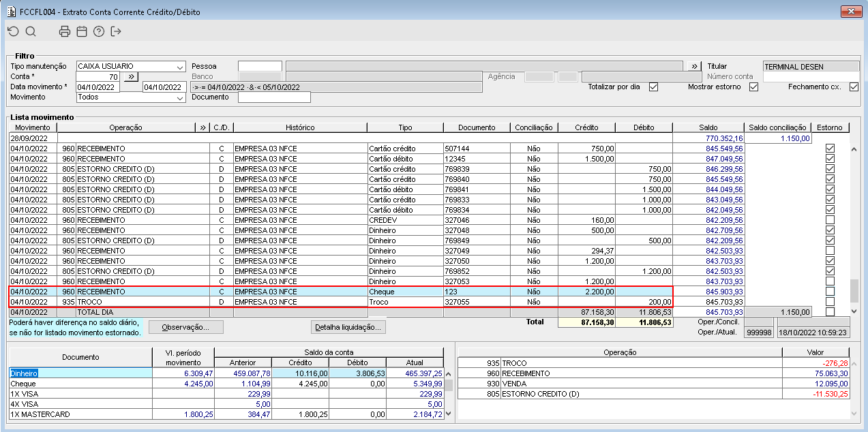Open the calendar icon in the toolbar

82,31
